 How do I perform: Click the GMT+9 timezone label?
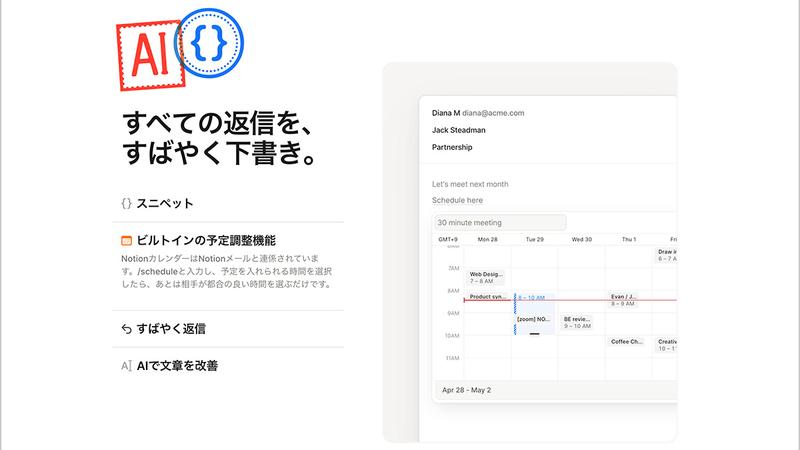[448, 239]
